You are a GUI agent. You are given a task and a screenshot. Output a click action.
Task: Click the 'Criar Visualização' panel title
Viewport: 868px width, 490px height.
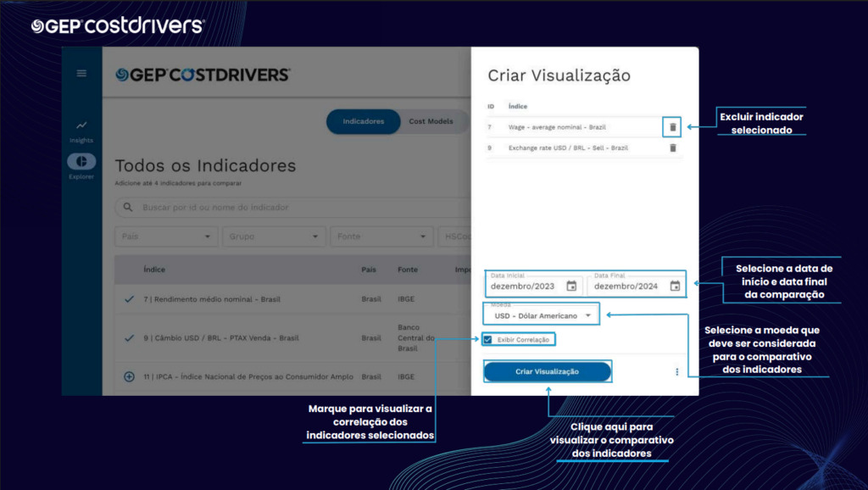[559, 75]
